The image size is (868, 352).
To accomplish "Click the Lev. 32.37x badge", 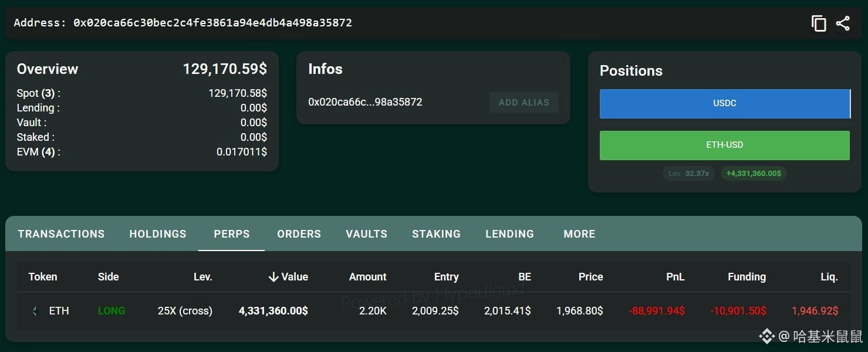I will tap(688, 174).
